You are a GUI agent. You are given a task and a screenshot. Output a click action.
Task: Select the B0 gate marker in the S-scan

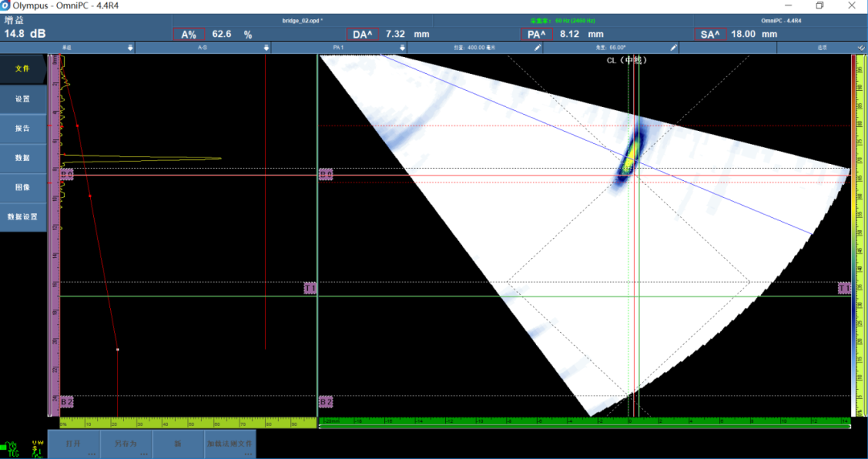pyautogui.click(x=326, y=174)
